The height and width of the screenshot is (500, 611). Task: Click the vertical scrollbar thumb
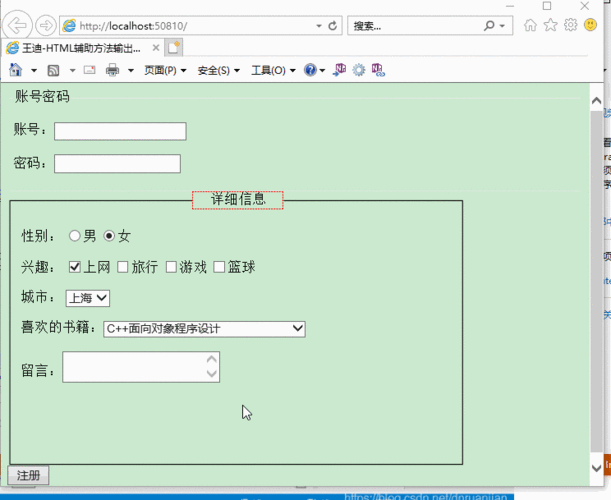coord(596,282)
